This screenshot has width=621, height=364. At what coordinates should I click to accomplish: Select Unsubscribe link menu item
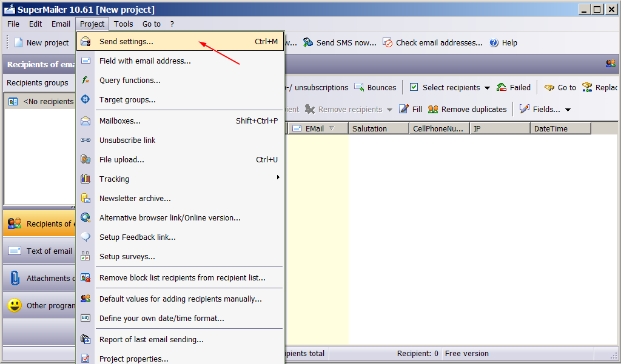coord(127,140)
